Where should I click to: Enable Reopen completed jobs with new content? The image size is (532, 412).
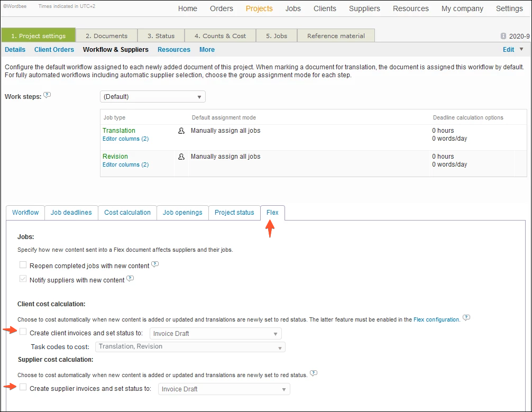tap(23, 265)
